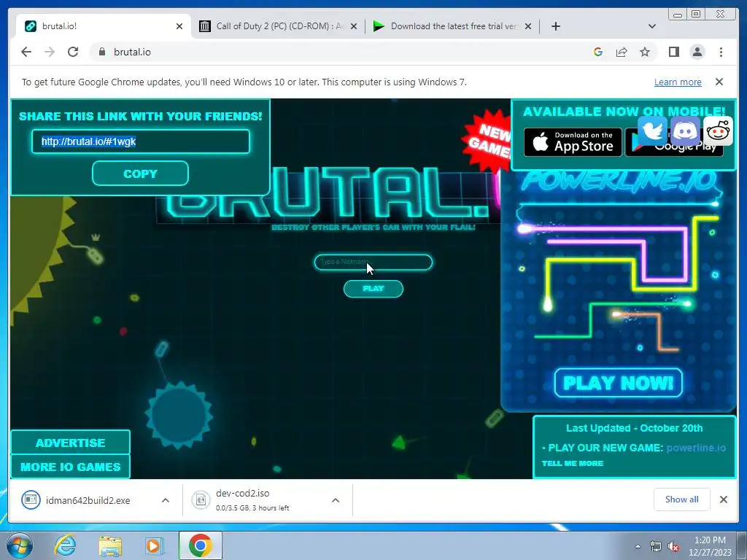Open MORE IO GAMES
The width and height of the screenshot is (747, 560).
click(x=71, y=467)
